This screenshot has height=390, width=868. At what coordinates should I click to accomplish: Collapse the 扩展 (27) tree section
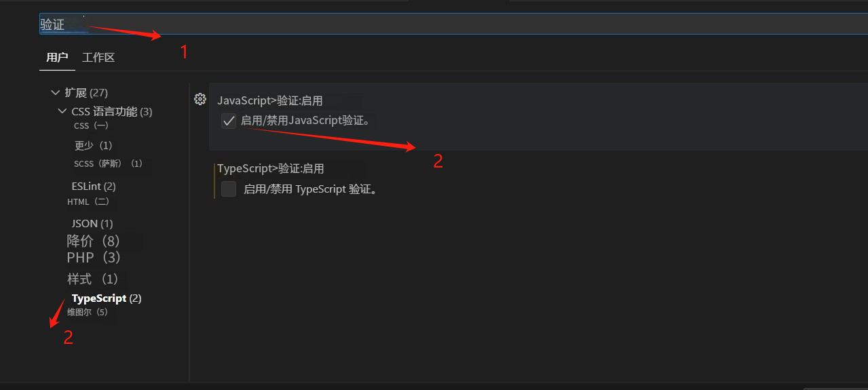point(56,92)
